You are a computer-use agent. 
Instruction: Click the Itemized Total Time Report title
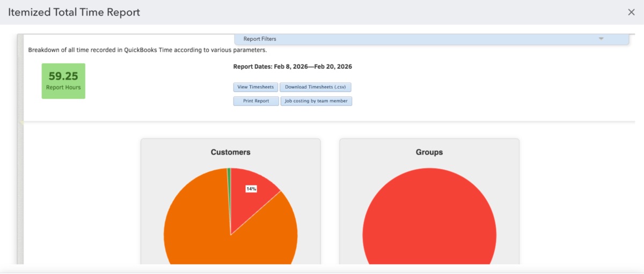pyautogui.click(x=74, y=12)
